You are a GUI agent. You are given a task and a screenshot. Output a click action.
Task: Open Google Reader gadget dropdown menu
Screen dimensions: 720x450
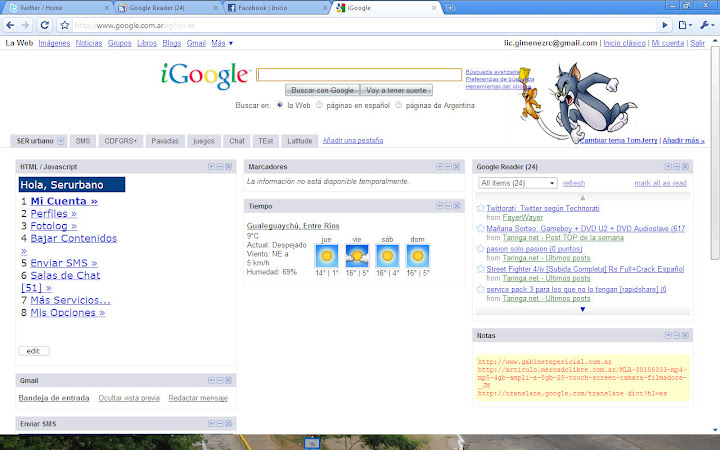pos(668,167)
